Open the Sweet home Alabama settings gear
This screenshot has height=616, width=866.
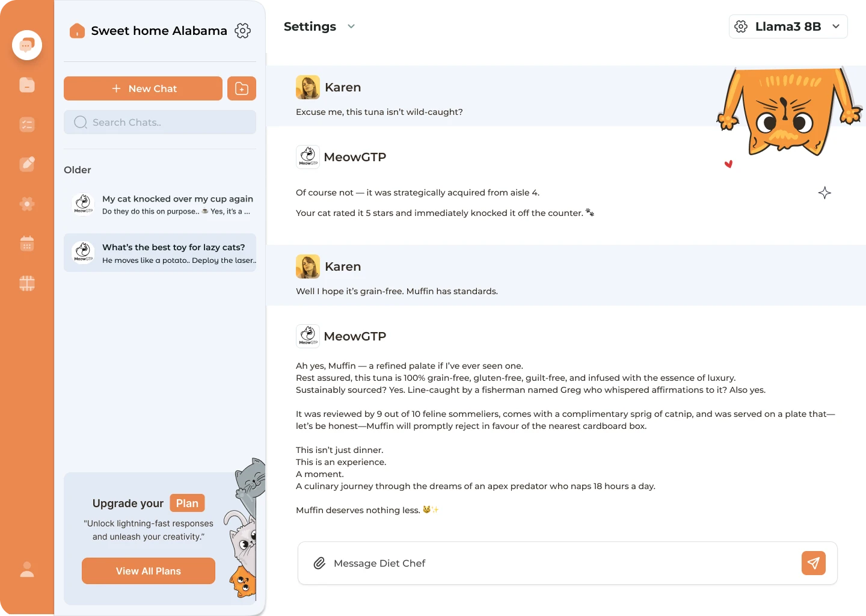242,31
